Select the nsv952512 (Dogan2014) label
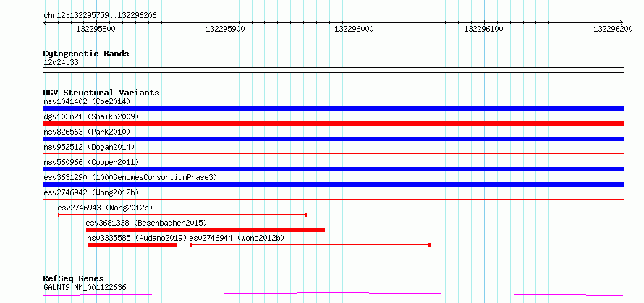The image size is (644, 303). [89, 147]
